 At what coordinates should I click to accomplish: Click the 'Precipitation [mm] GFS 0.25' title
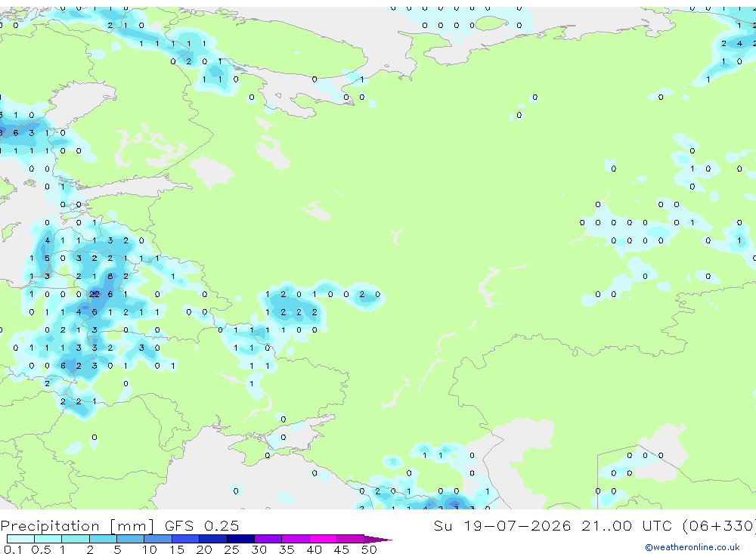(119, 525)
